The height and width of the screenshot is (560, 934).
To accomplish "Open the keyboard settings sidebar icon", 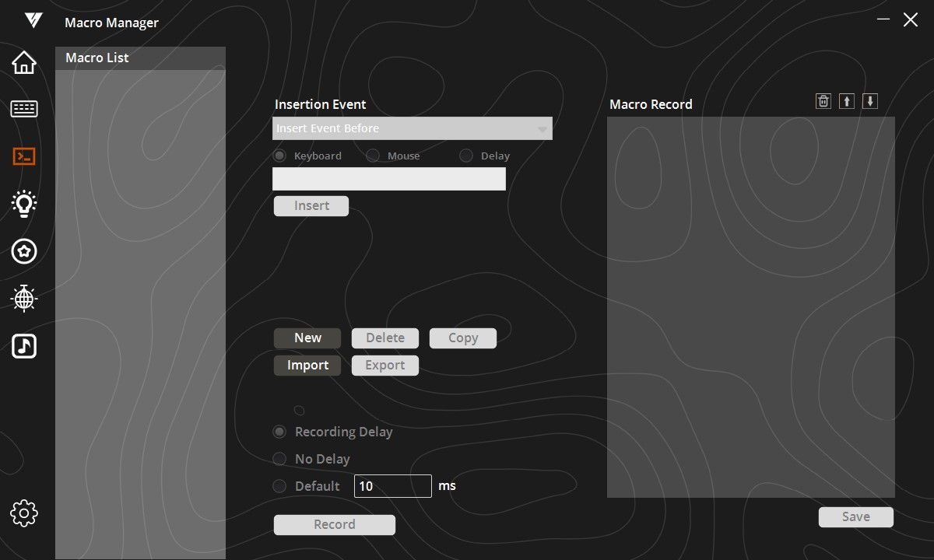I will click(x=24, y=109).
